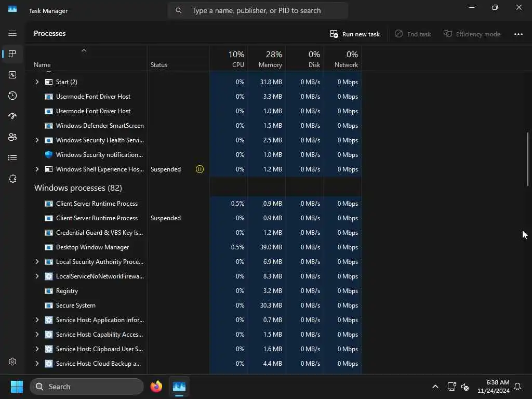
Task: Click the Registry process icon
Action: (x=49, y=291)
